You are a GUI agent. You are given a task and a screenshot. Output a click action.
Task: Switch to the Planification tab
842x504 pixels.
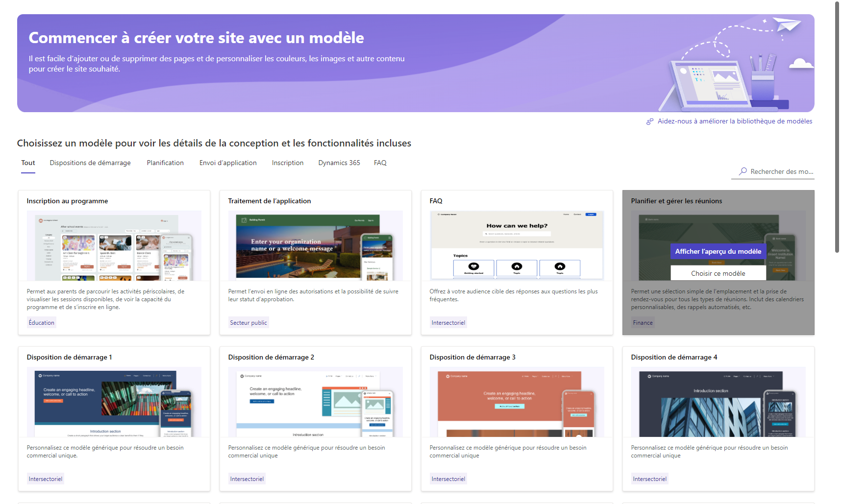[165, 163]
